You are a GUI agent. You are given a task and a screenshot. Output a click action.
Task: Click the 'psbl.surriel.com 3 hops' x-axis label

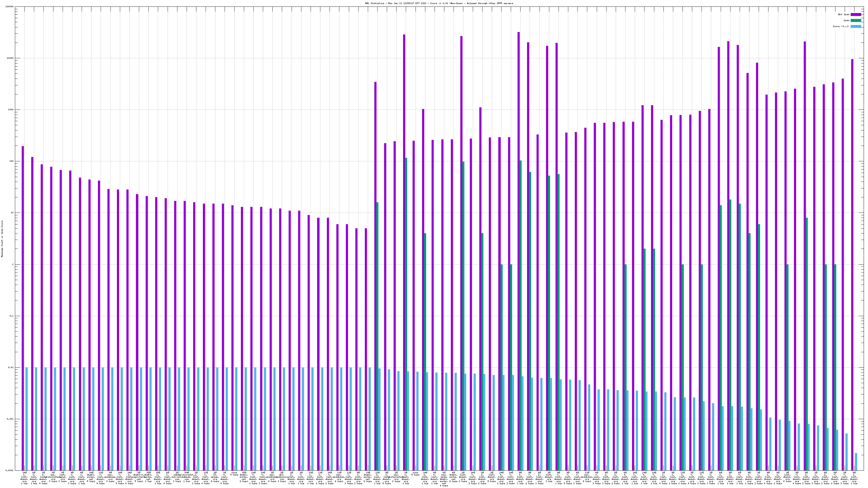tap(177, 478)
